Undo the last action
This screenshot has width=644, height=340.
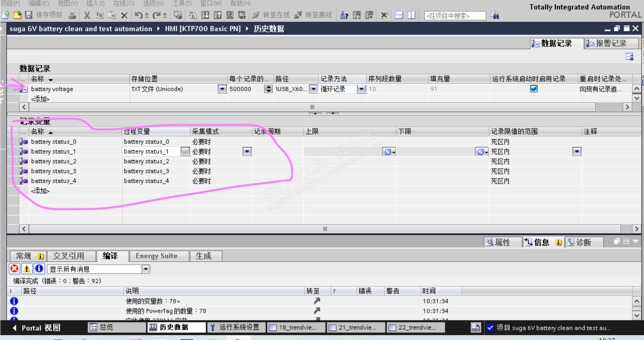pos(138,15)
